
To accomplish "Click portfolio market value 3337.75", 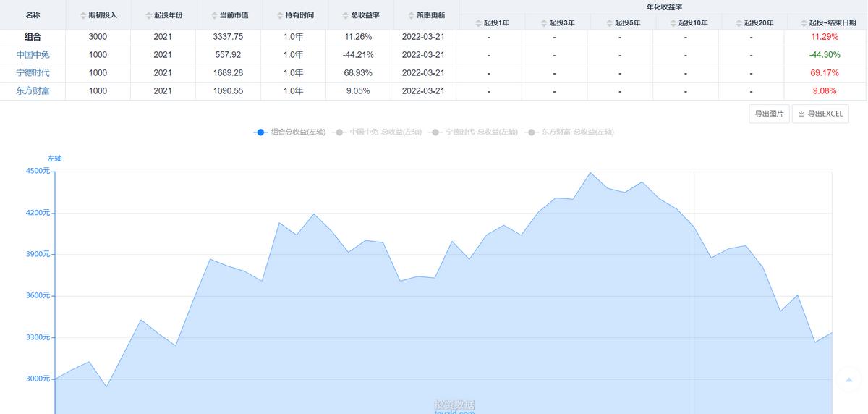I will click(229, 36).
